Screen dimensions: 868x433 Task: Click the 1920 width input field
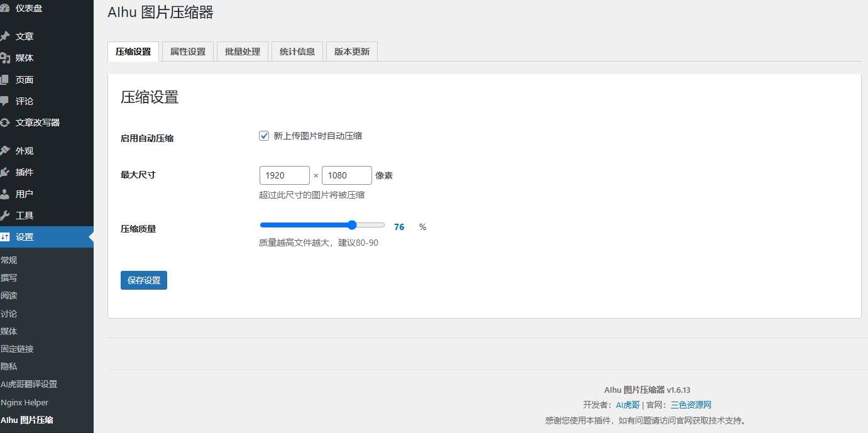pos(284,175)
